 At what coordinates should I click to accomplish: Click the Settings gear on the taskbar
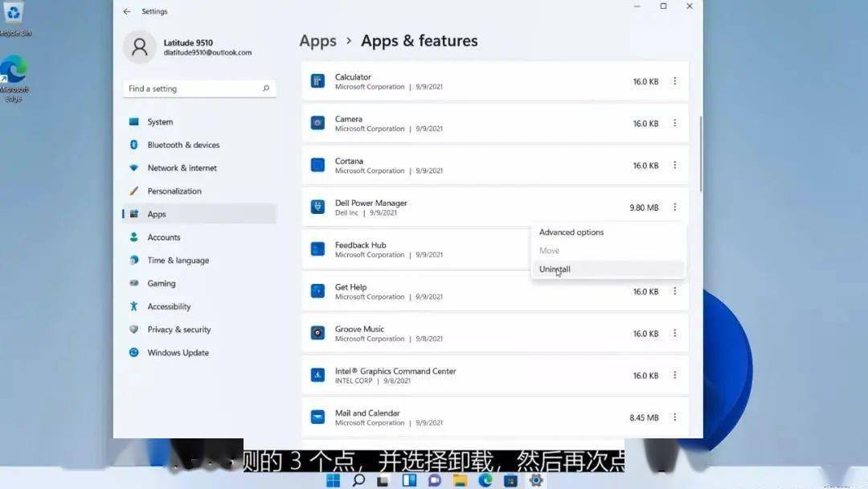pos(536,481)
